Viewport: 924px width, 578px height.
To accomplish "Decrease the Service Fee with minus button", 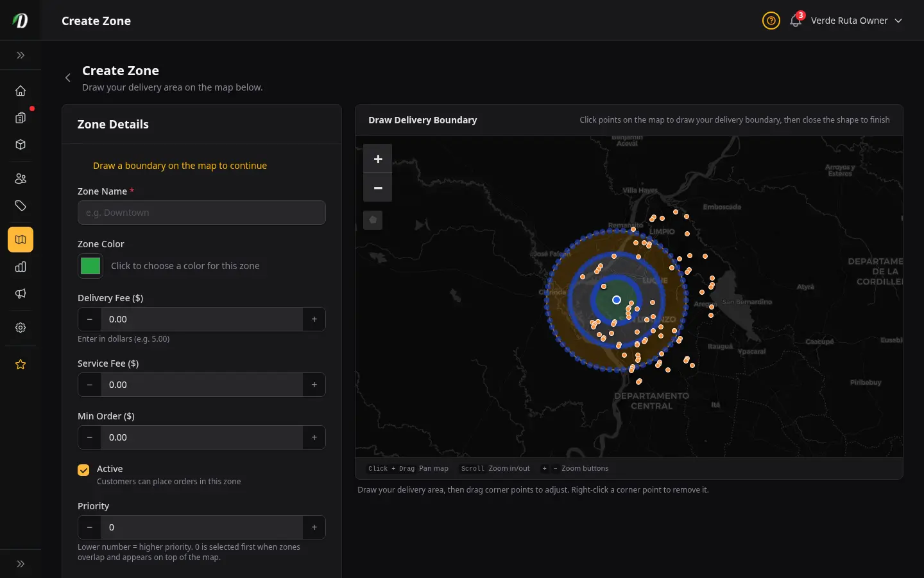I will tap(89, 385).
